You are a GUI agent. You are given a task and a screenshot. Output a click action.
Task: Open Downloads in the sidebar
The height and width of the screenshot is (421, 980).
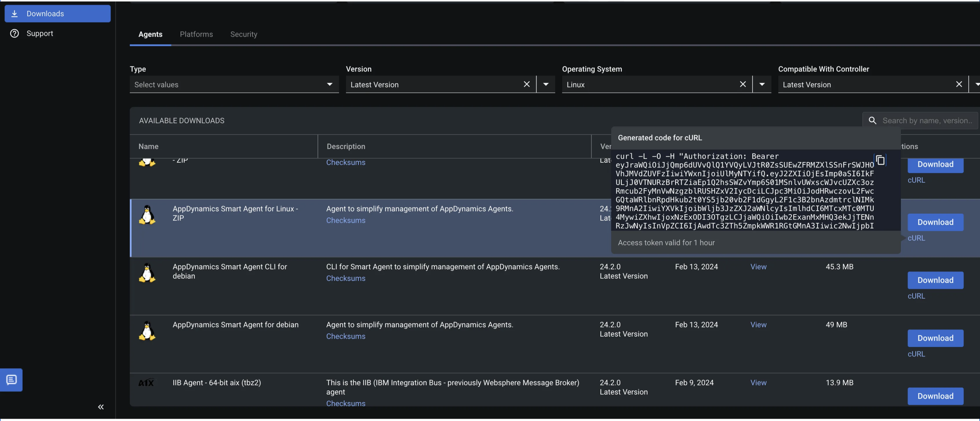coord(58,14)
